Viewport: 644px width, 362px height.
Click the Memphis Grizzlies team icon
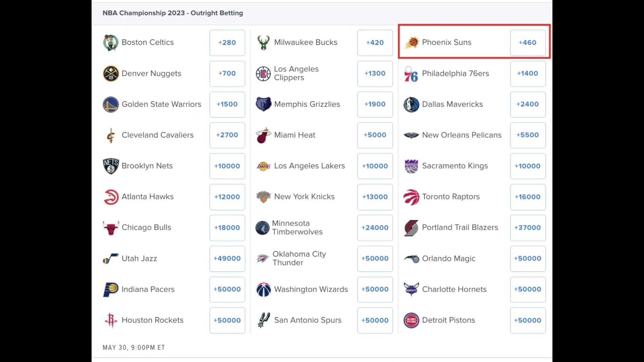[x=262, y=104]
